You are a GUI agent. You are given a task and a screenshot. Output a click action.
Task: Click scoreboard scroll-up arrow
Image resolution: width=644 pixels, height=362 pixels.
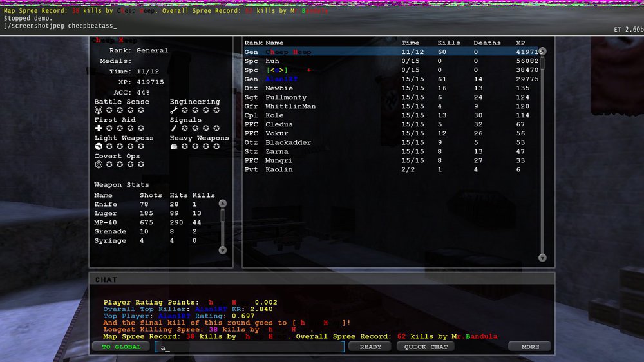tap(542, 52)
